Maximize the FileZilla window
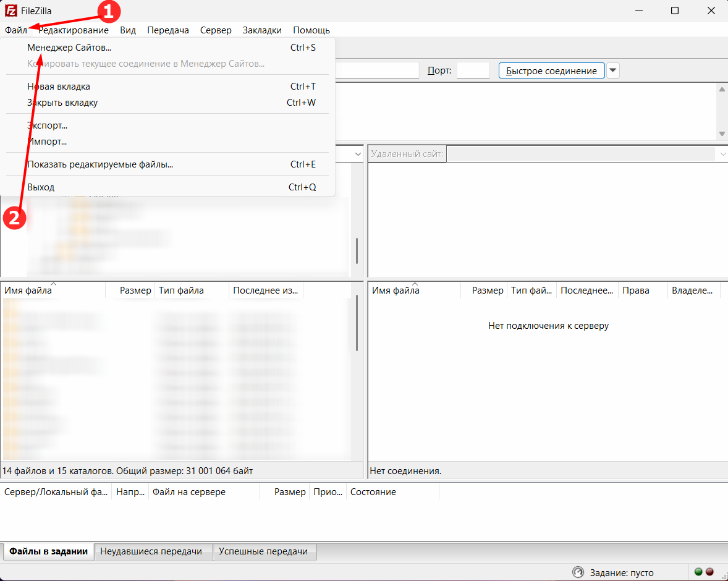 tap(675, 11)
